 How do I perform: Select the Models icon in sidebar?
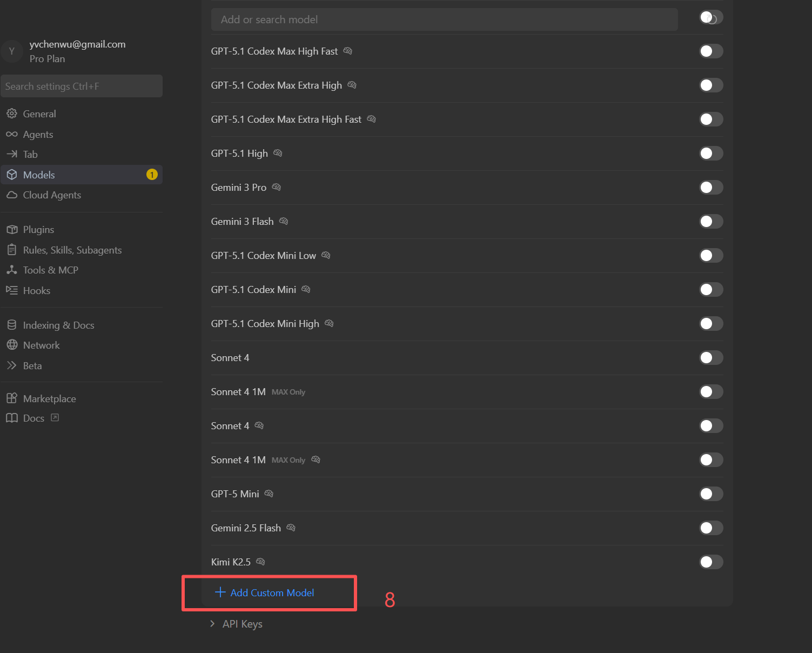point(12,174)
